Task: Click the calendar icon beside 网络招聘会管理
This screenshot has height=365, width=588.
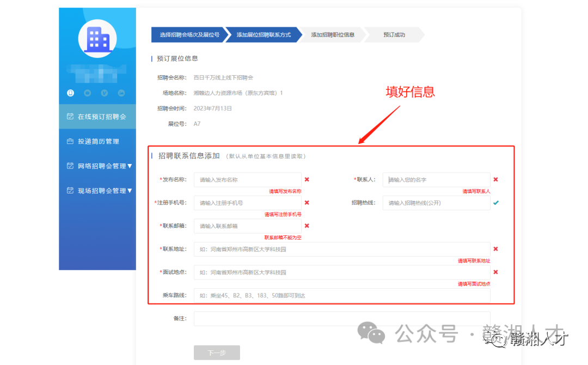Action: [x=70, y=166]
